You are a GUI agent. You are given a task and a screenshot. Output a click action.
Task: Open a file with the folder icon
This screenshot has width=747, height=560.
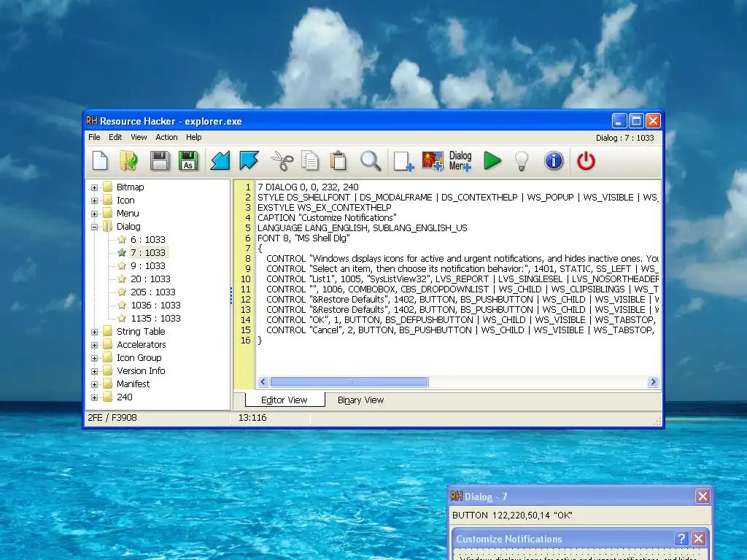[x=128, y=160]
